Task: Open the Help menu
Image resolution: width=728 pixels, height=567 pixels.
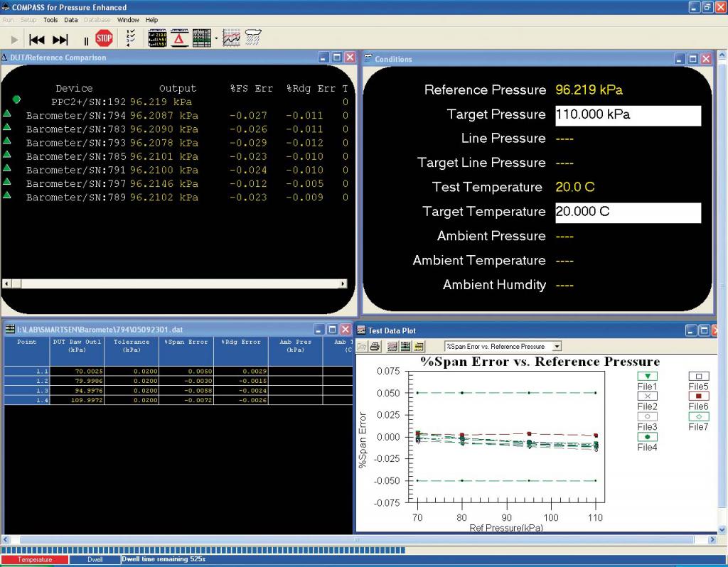Action: click(x=152, y=20)
